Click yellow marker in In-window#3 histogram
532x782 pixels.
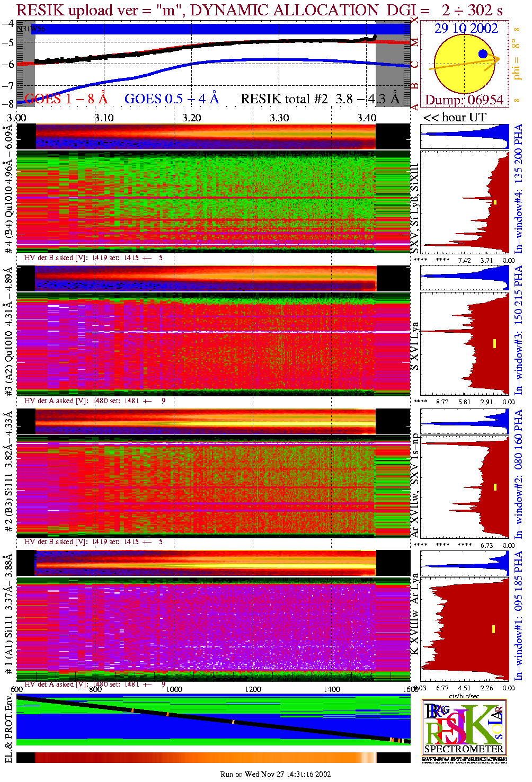coord(494,343)
